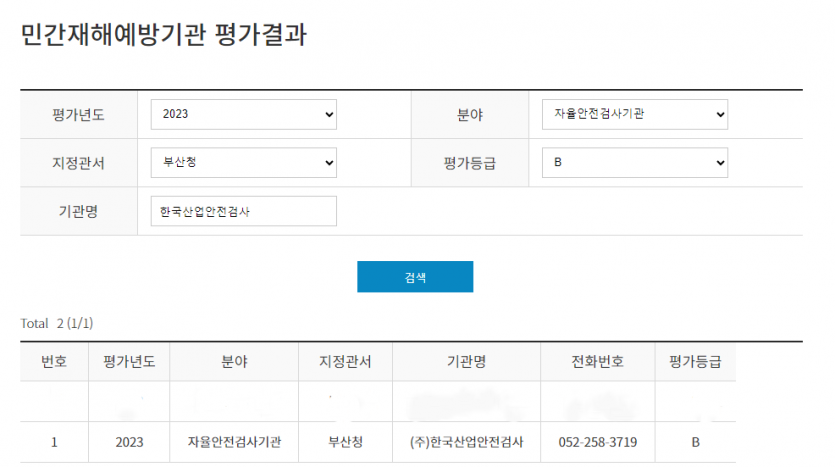Click the 평가등급 table column header
The height and width of the screenshot is (467, 835).
pyautogui.click(x=695, y=362)
